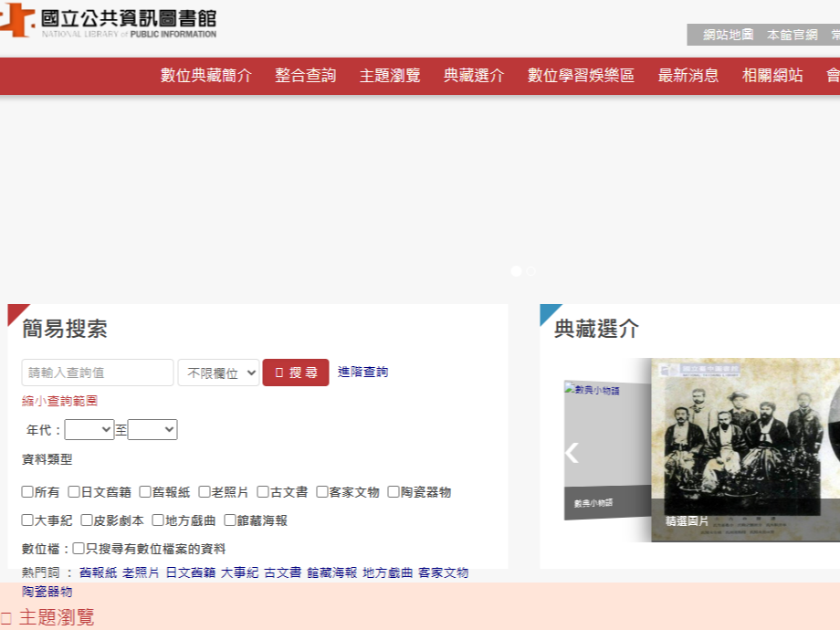840x630 pixels.
Task: Check the 館藏海報 checkbox
Action: (230, 520)
